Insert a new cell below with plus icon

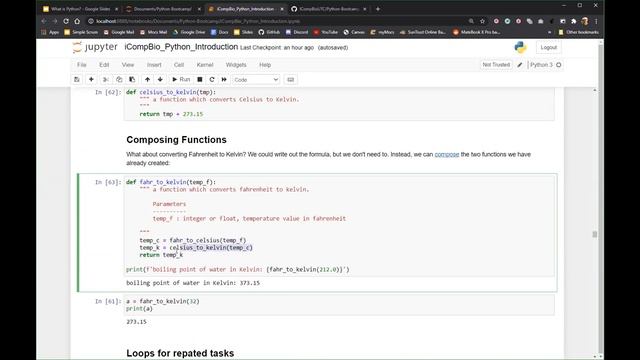(x=91, y=80)
